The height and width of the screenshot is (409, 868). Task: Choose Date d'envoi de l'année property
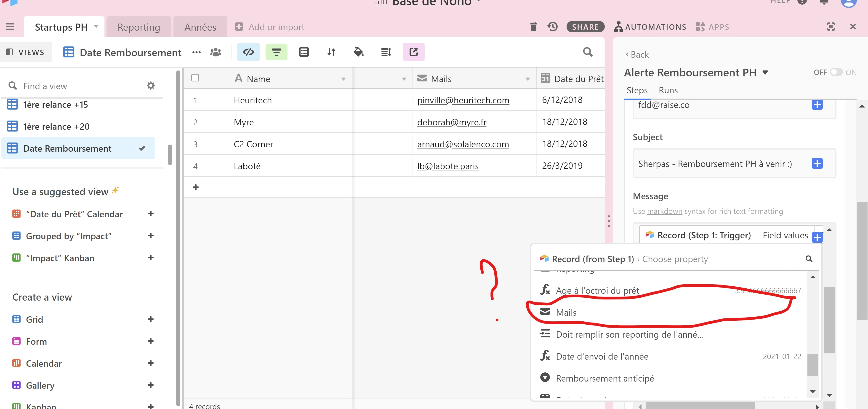(671, 356)
